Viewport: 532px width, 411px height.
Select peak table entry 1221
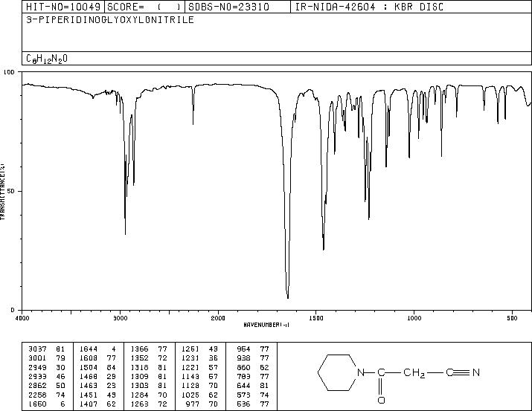point(199,367)
